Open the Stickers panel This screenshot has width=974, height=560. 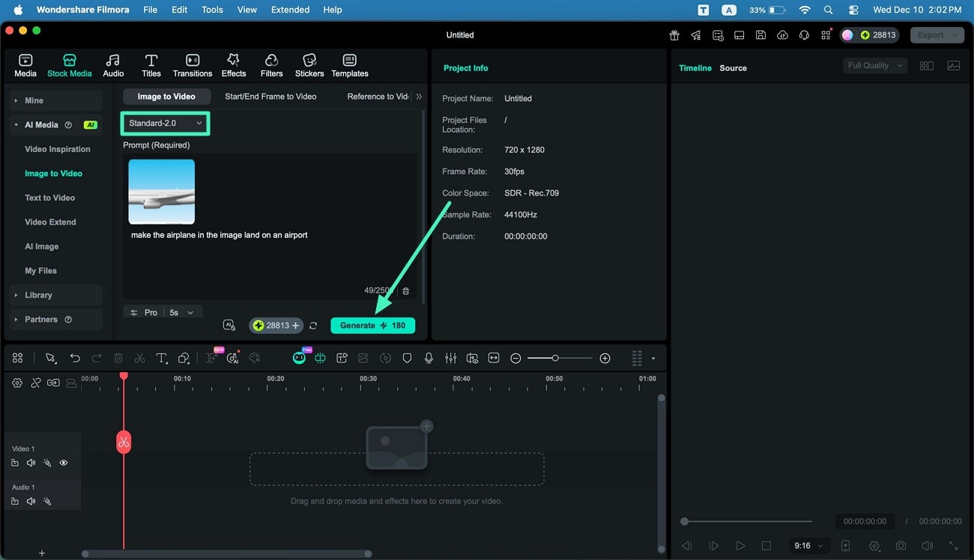(309, 64)
